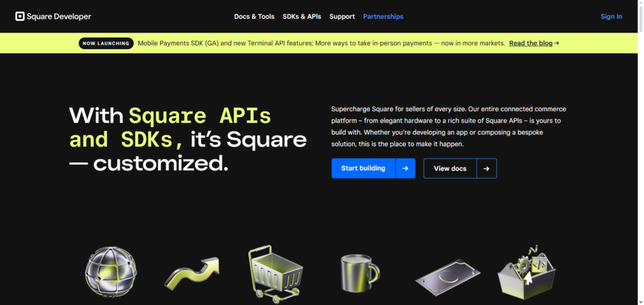Click the NOW LAUNCHING badge
The width and height of the screenshot is (644, 305).
[x=106, y=43]
